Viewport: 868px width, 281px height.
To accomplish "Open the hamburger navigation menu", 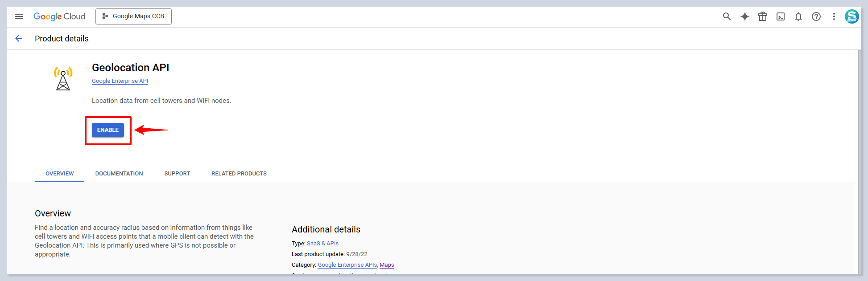I will 19,16.
